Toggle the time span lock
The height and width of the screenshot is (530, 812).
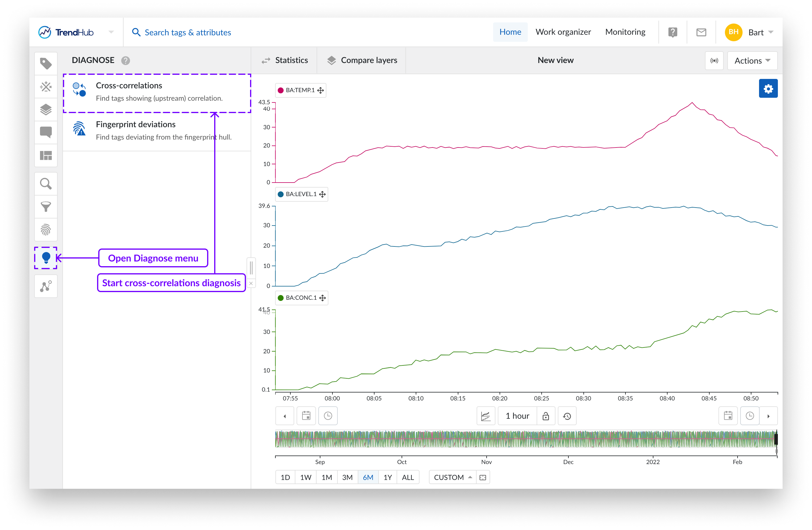coord(545,416)
